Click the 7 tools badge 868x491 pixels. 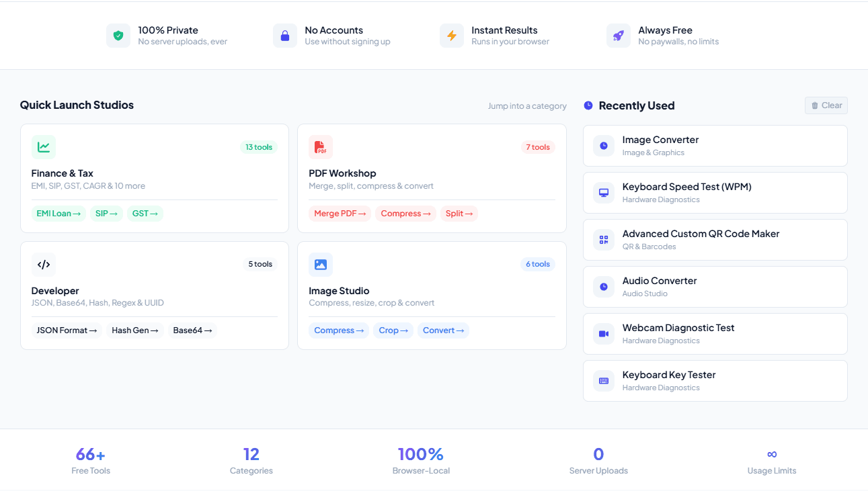click(538, 147)
